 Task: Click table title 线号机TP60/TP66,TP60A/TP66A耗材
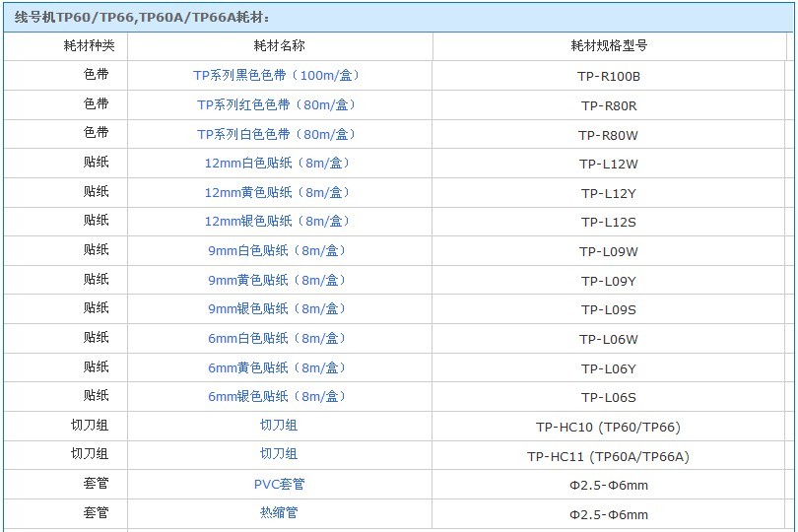coord(142,18)
